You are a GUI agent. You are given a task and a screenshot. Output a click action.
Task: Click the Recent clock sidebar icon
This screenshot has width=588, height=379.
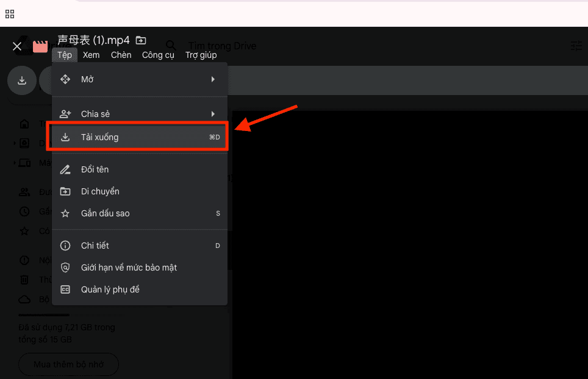click(x=24, y=211)
